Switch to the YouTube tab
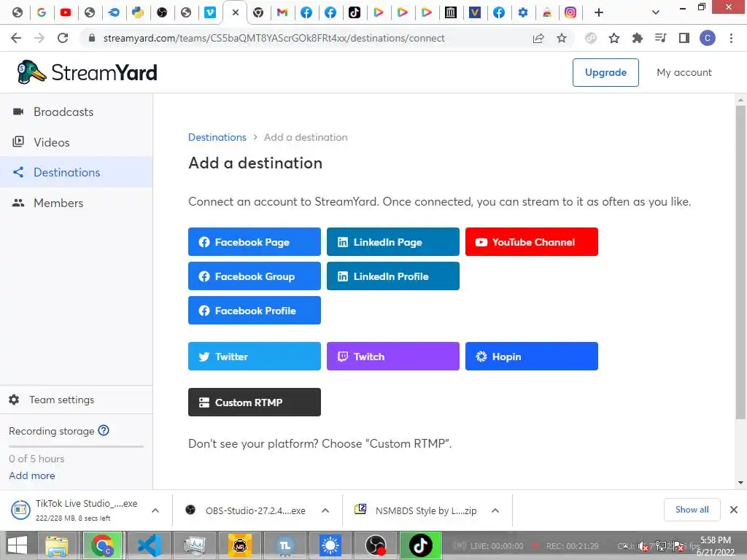747x560 pixels. (65, 13)
